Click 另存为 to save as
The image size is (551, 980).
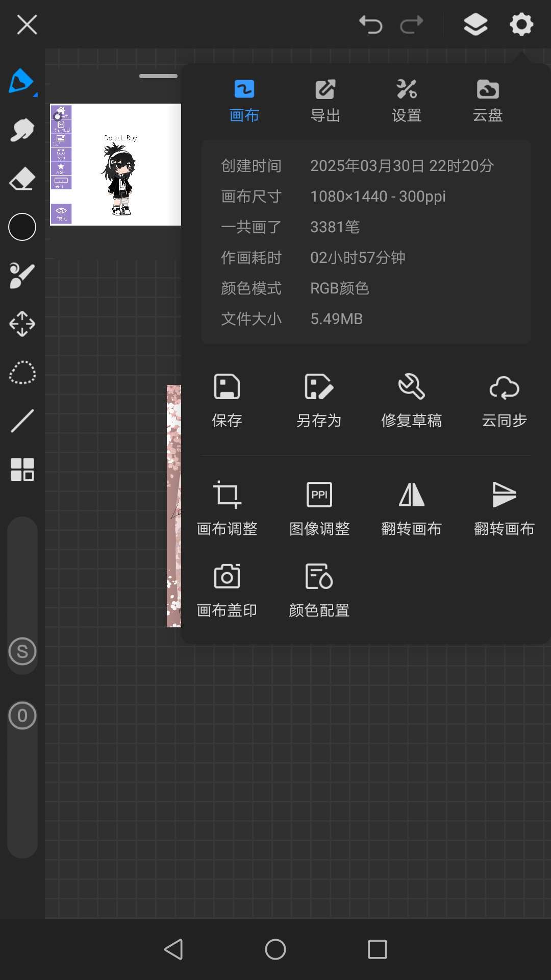click(x=319, y=400)
